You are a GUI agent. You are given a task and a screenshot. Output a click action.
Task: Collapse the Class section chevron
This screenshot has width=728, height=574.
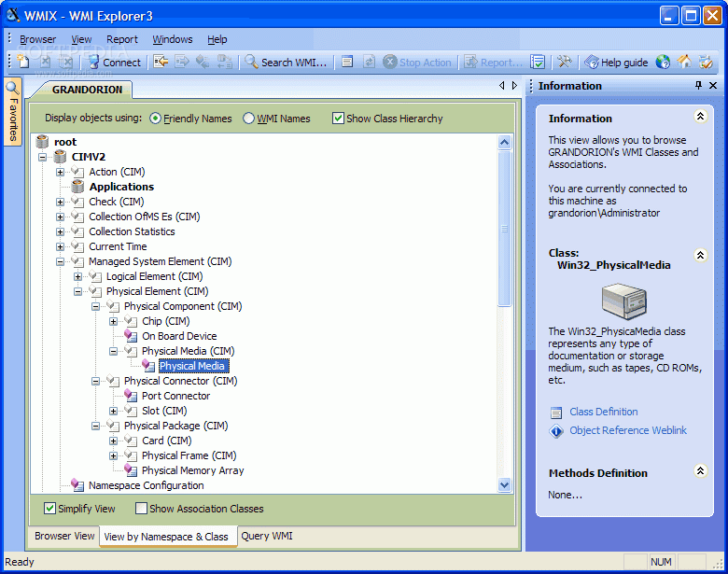(x=700, y=255)
